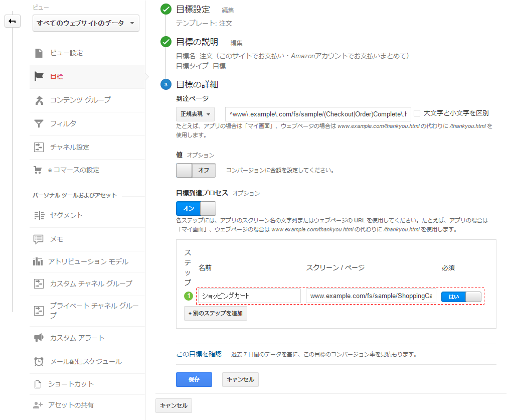Toggle the 必須 はい switch
The width and height of the screenshot is (511, 420).
pos(461,297)
